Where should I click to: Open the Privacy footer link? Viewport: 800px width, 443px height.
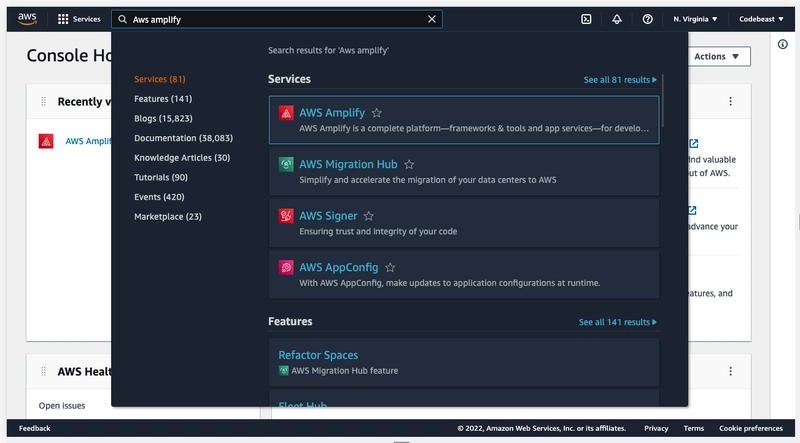pos(656,428)
